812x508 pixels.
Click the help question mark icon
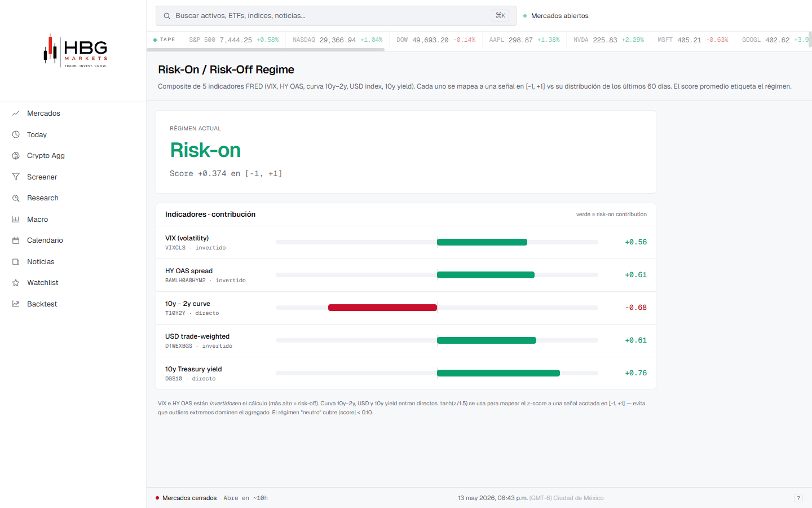[x=798, y=498]
